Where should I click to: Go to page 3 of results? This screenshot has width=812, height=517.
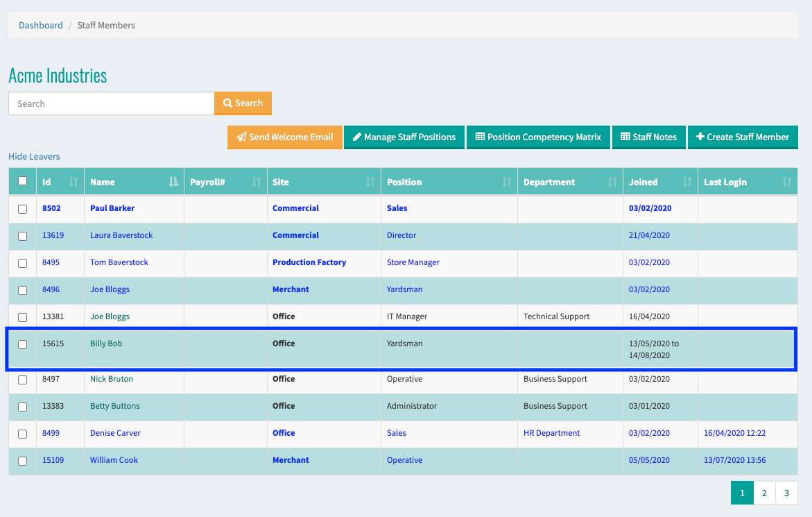(786, 493)
